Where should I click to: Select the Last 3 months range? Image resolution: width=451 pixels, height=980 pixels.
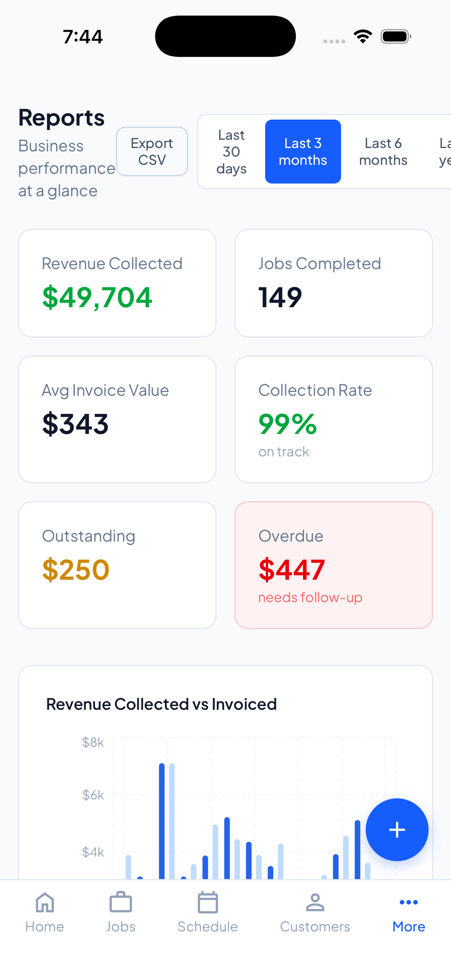(303, 152)
